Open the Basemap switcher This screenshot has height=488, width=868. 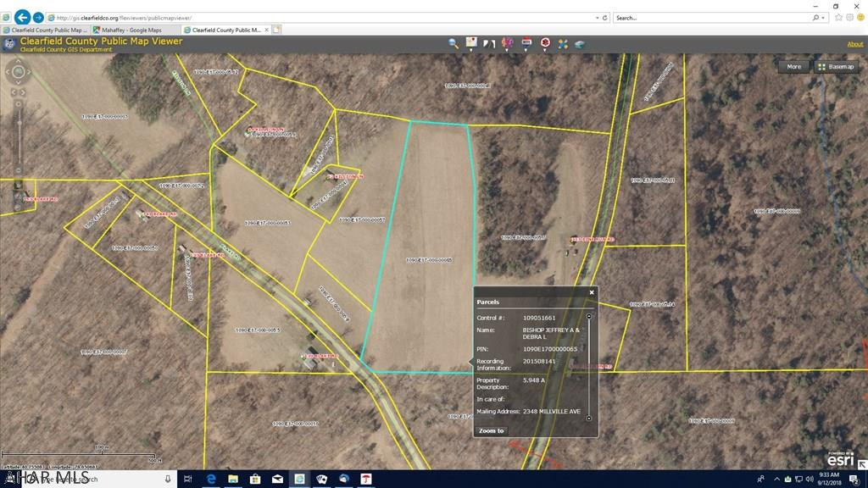pos(836,66)
